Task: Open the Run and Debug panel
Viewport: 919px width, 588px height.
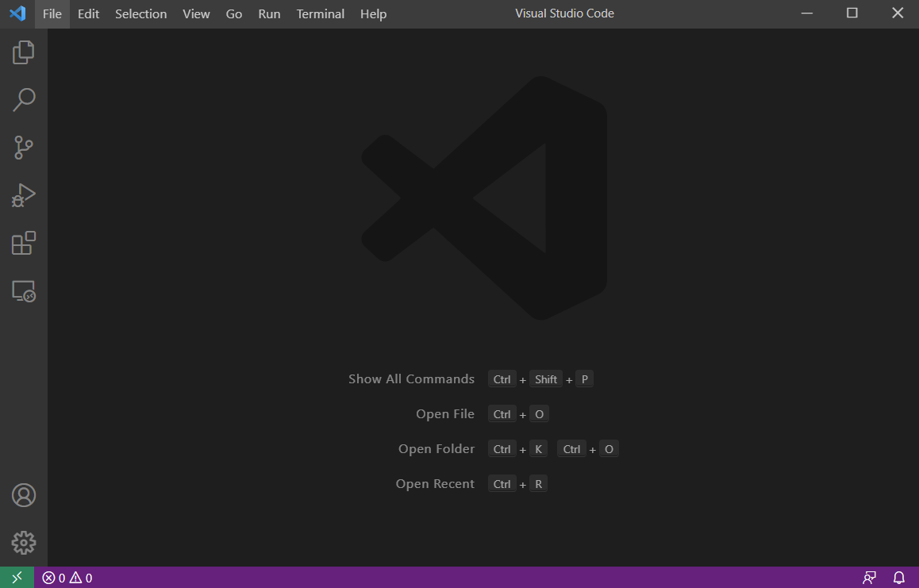Action: coord(23,194)
